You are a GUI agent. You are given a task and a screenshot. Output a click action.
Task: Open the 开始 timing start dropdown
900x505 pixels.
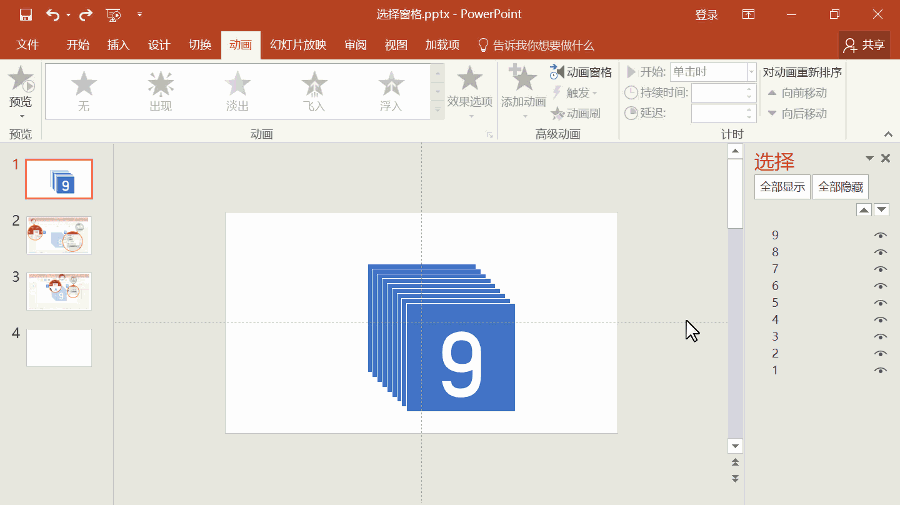(x=751, y=72)
